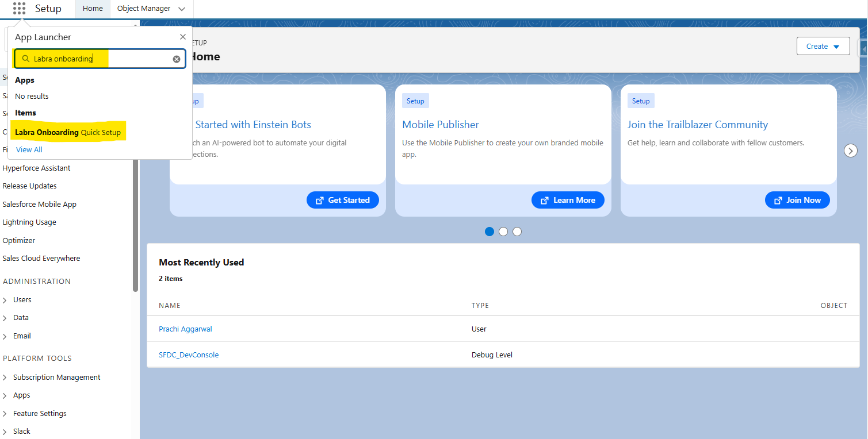Click the Most Recently Used heading
Image resolution: width=868 pixels, height=439 pixels.
tap(201, 263)
